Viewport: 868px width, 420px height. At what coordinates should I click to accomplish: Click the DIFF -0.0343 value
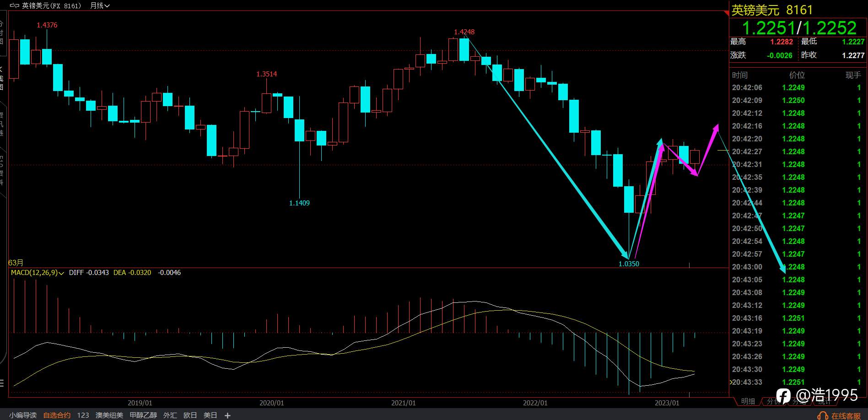click(89, 273)
